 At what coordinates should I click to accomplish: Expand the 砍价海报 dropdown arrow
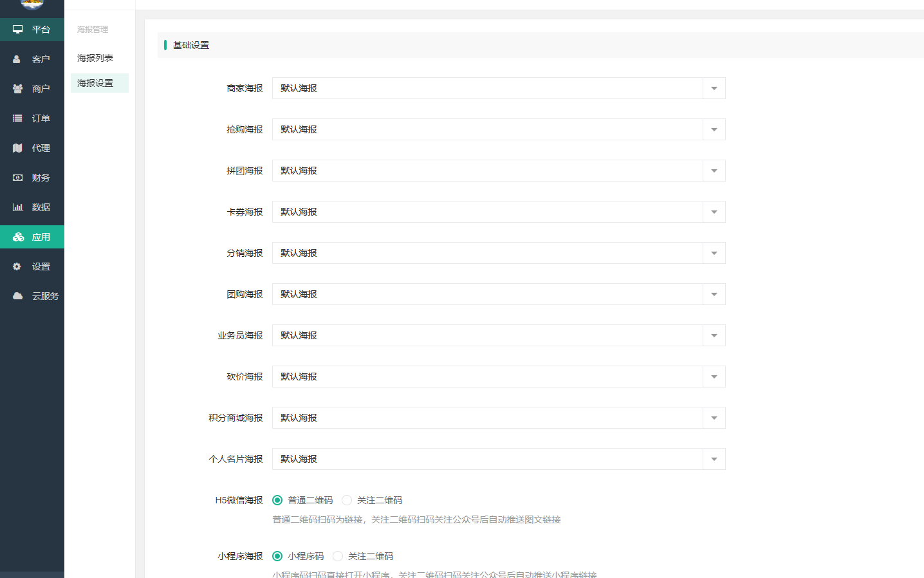(714, 377)
